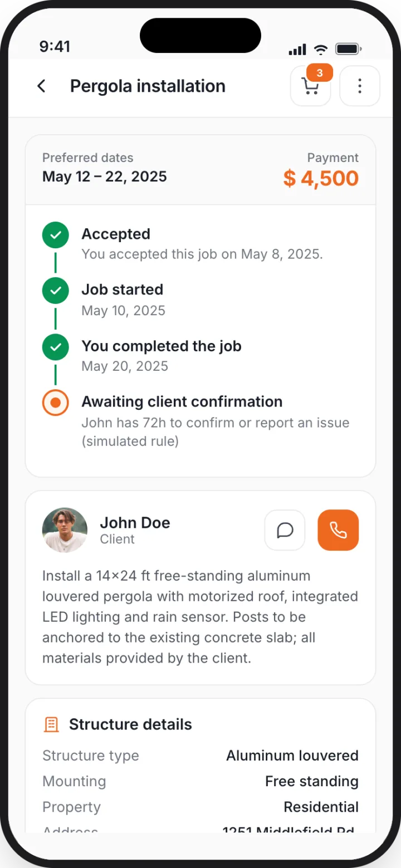Message John Doe via chat icon

coord(285,530)
